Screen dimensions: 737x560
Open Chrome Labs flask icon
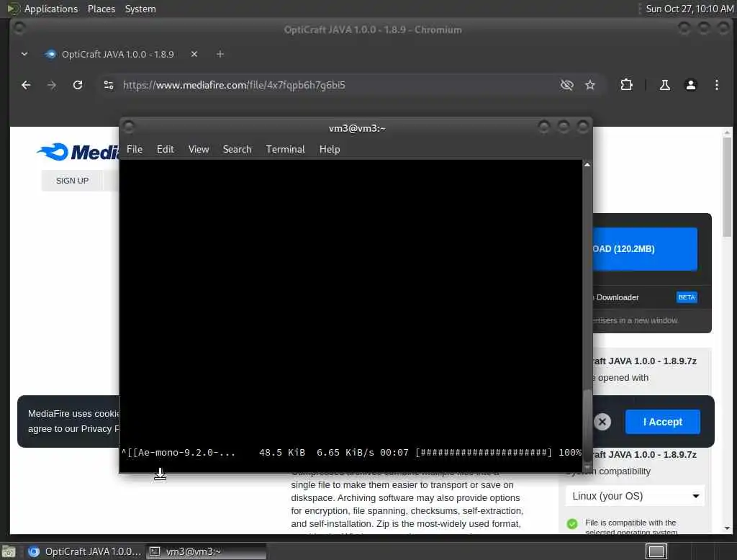pyautogui.click(x=664, y=85)
